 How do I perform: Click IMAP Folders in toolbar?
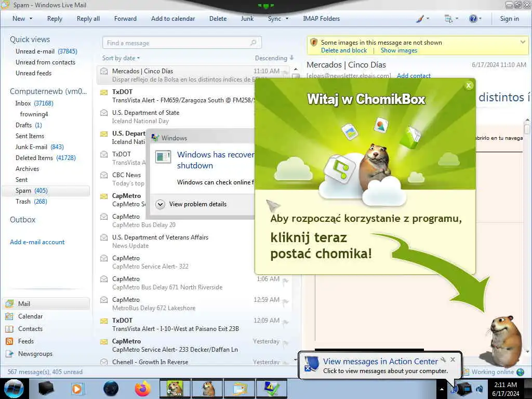point(321,19)
